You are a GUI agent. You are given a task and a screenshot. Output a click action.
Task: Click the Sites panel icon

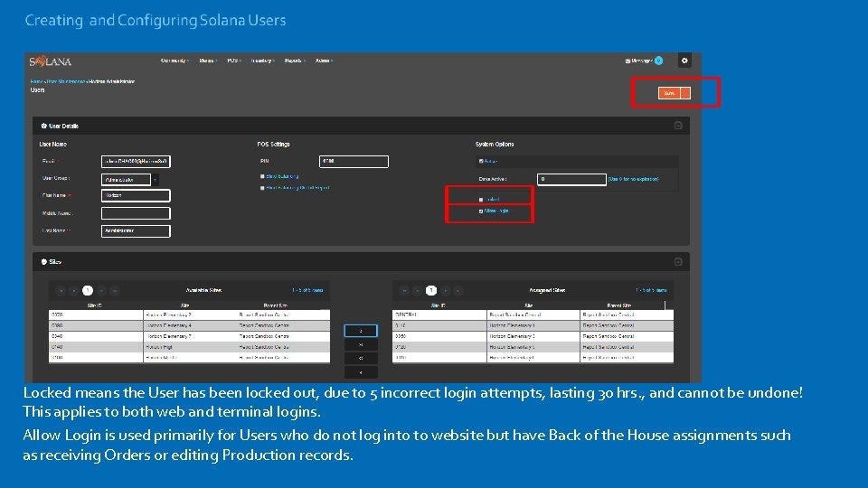coord(43,262)
